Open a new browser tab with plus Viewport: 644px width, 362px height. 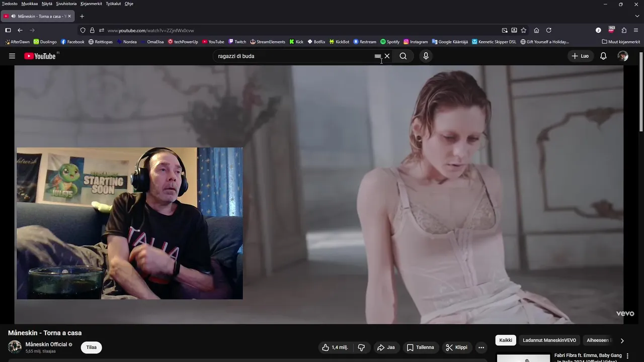(82, 16)
